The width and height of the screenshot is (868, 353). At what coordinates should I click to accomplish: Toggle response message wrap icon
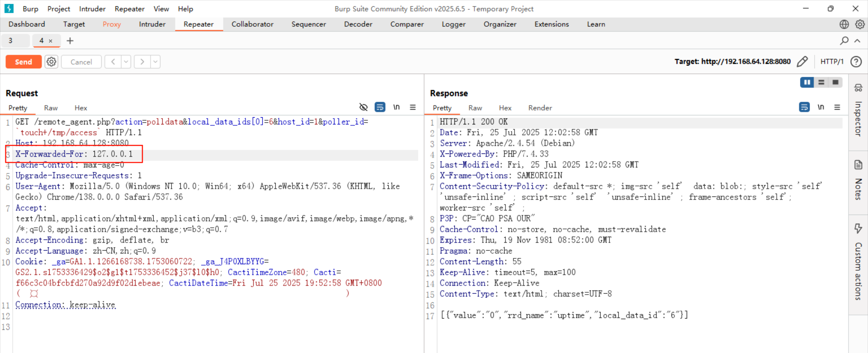pyautogui.click(x=805, y=107)
